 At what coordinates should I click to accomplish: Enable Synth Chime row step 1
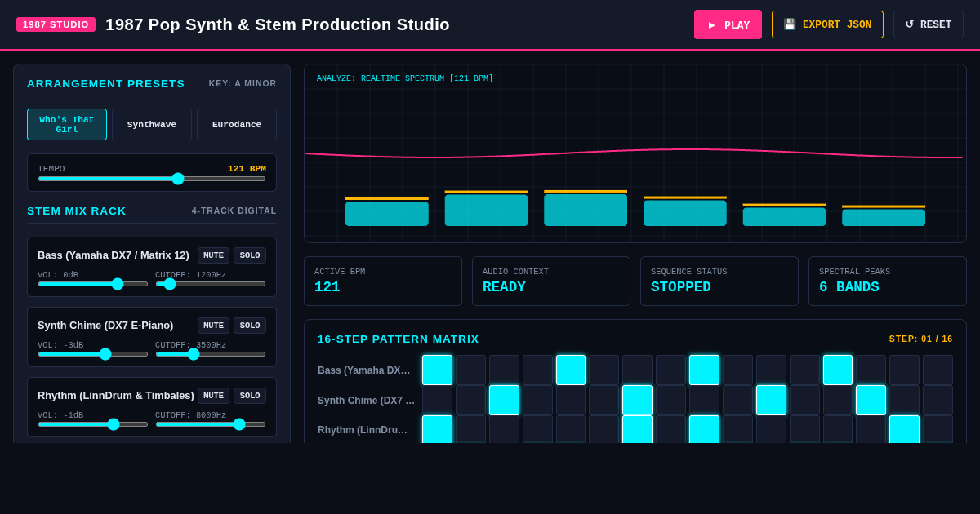point(437,400)
